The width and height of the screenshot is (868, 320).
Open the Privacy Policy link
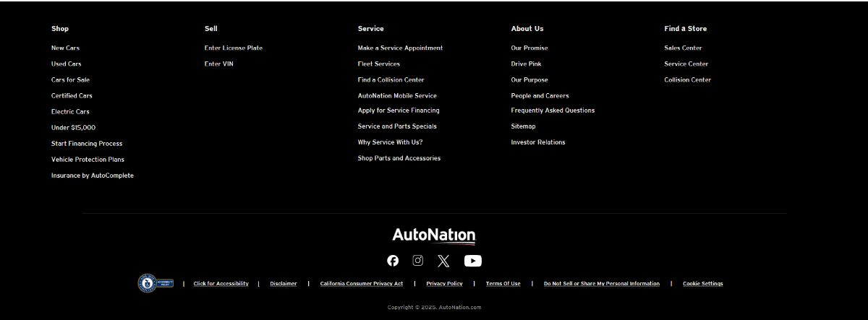pos(445,284)
